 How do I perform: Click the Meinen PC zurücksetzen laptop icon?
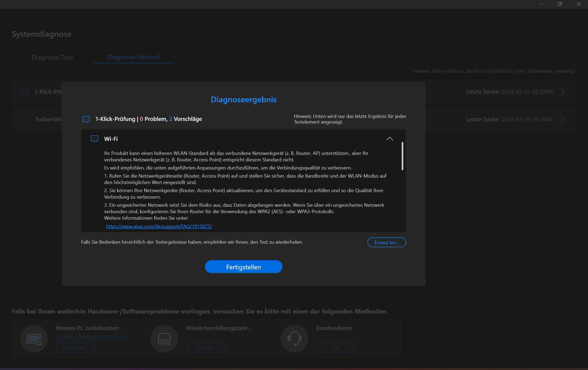(34, 339)
